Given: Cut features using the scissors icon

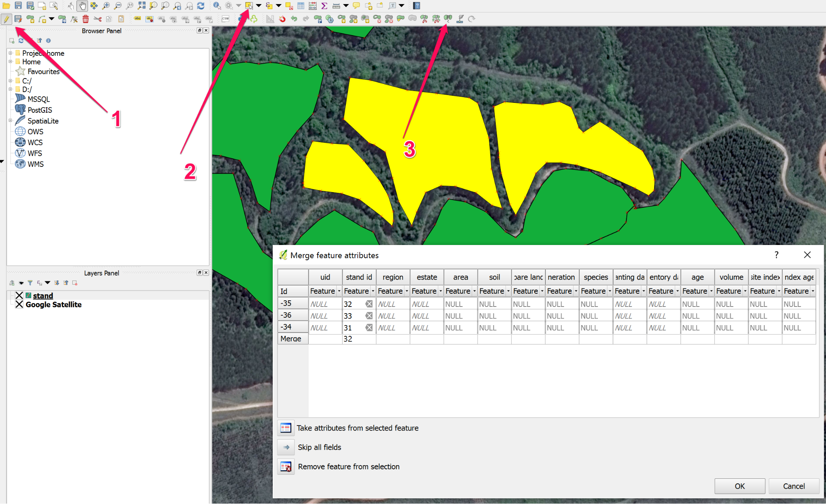Looking at the screenshot, I should (98, 19).
